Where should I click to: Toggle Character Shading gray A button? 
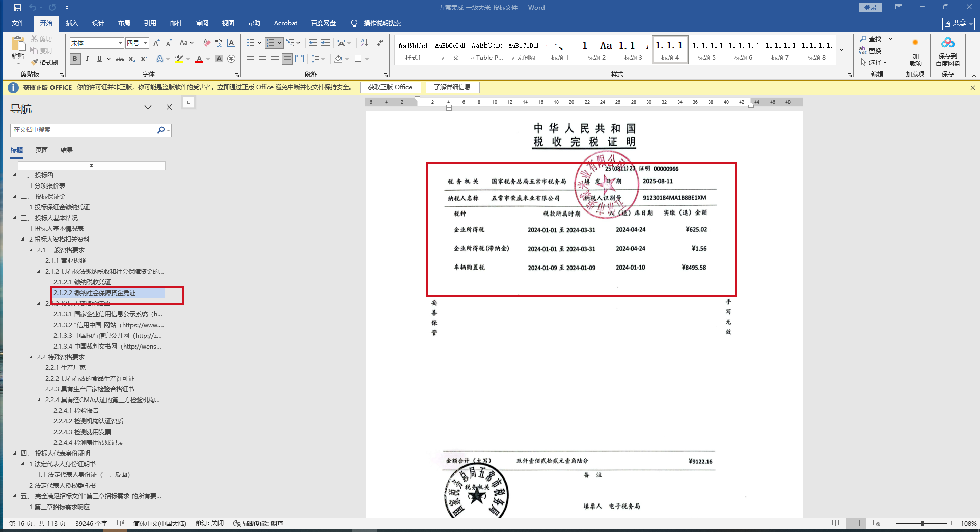coord(219,59)
